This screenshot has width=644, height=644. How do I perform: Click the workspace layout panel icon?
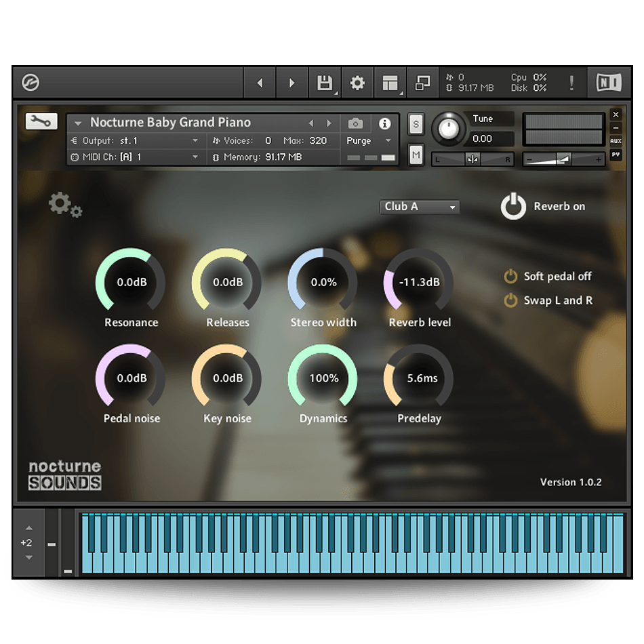point(390,83)
